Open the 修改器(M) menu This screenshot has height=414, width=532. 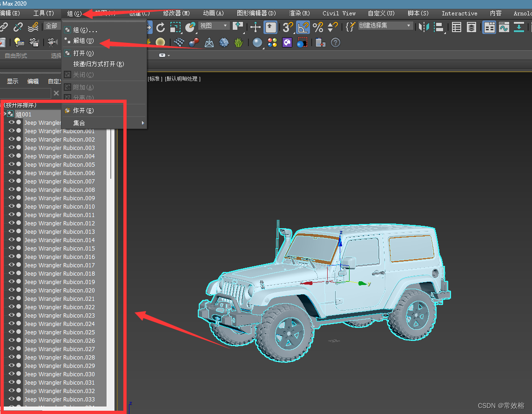tap(176, 13)
